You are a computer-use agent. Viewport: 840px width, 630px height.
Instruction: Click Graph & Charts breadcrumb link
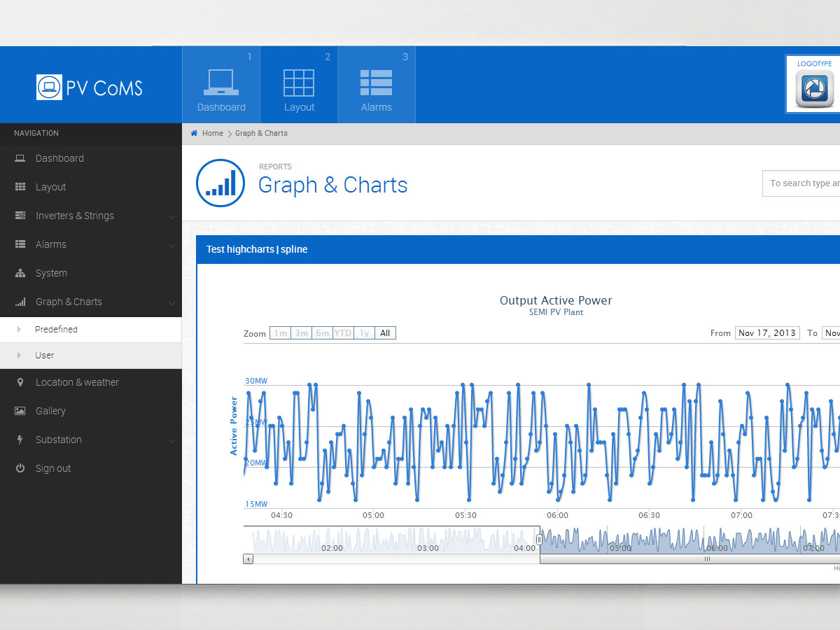click(261, 133)
